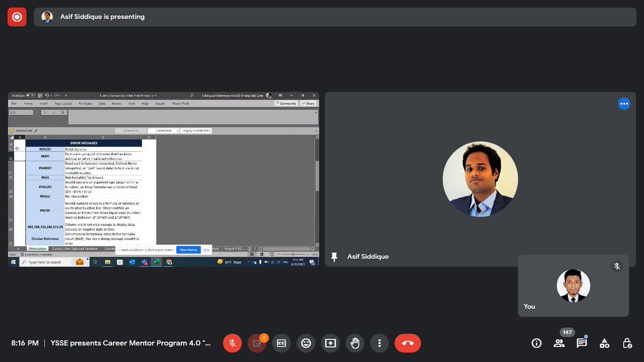
Task: Click the insert function fx icon
Action: click(63, 113)
